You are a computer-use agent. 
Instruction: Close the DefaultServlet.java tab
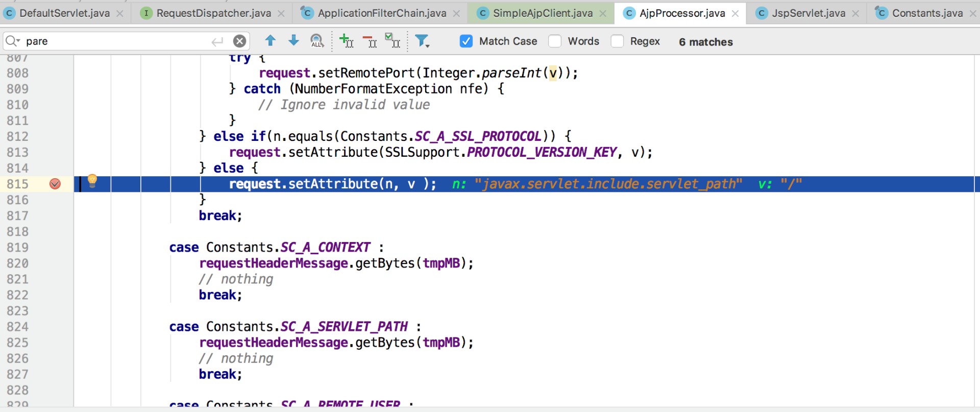click(120, 14)
